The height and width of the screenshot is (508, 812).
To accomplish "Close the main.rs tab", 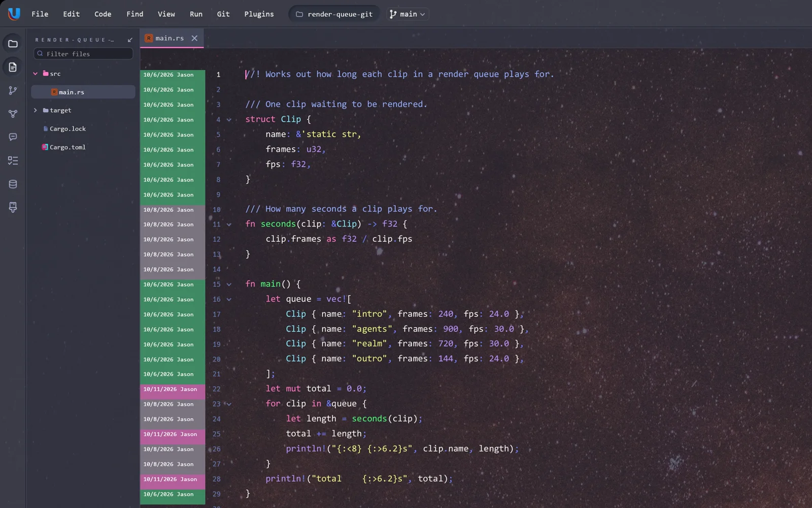I will (x=194, y=38).
